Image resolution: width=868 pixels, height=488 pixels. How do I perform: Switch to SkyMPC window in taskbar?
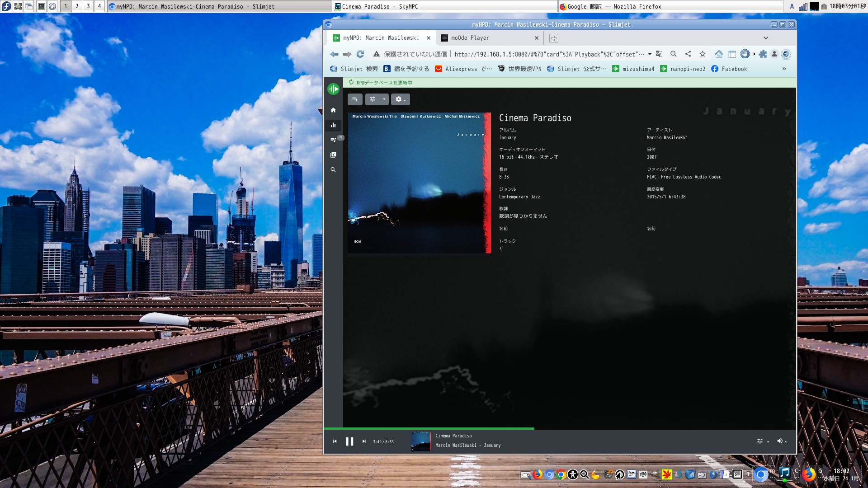[380, 6]
